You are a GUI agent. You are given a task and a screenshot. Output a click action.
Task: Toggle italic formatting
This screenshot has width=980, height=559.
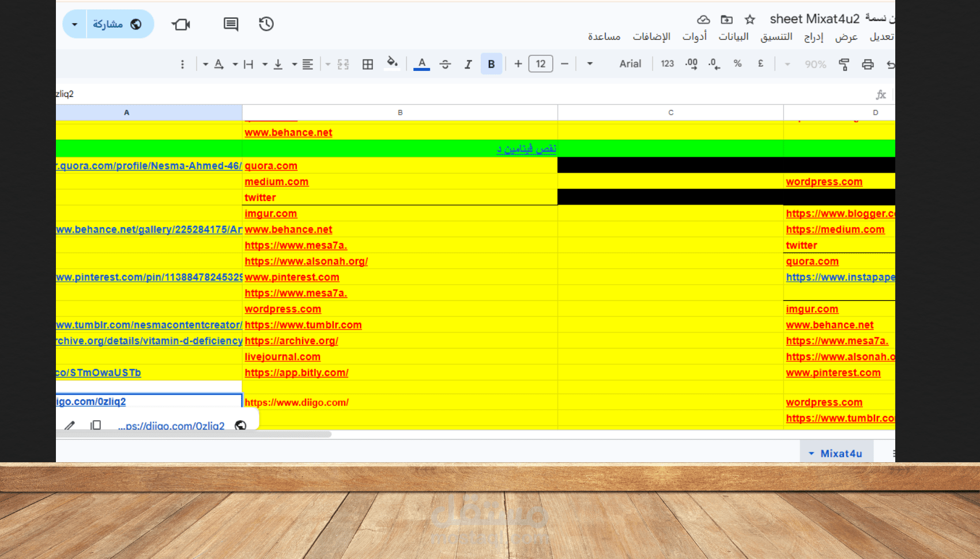click(468, 64)
